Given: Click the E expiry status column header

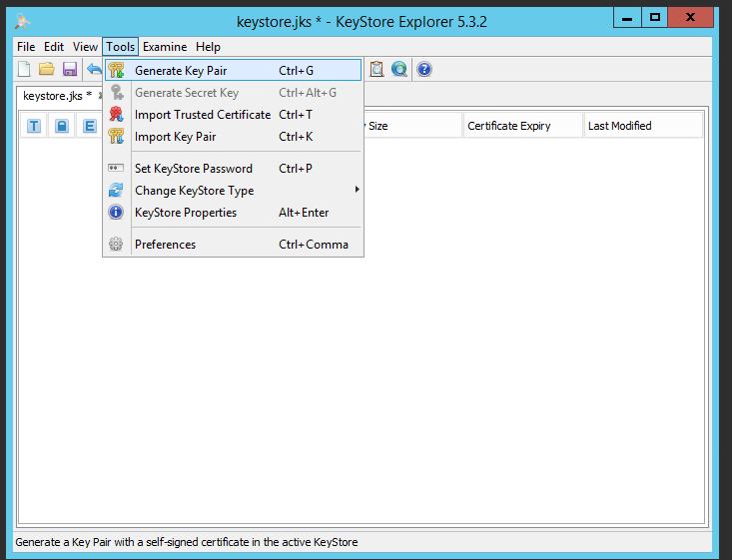Looking at the screenshot, I should 90,126.
